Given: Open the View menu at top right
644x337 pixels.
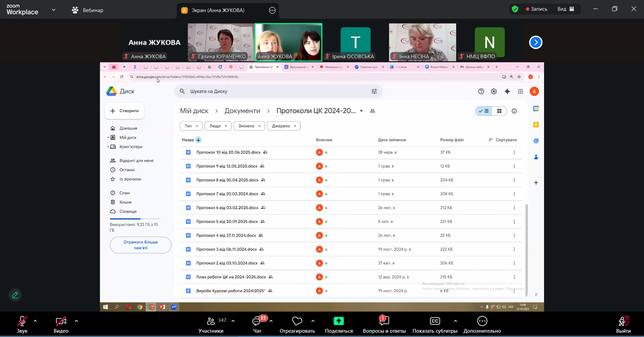Looking at the screenshot, I should 566,9.
